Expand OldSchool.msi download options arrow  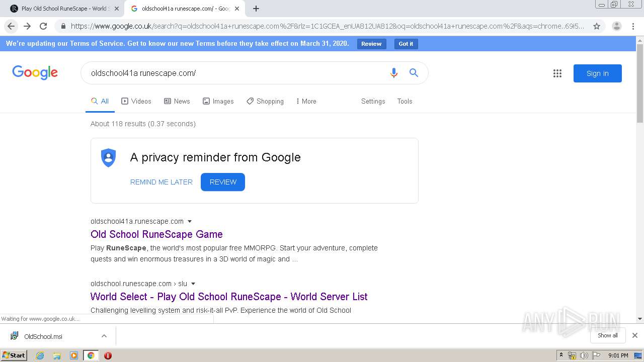tap(104, 336)
